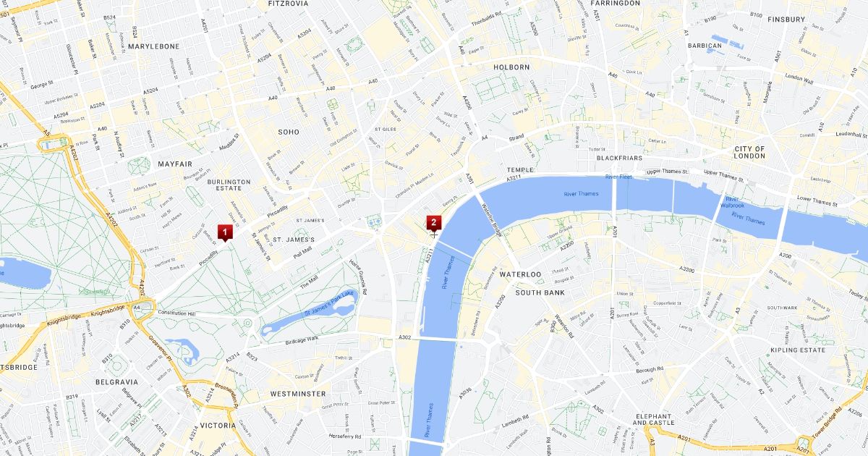Click the BELGRAVIA area label

coord(116,381)
